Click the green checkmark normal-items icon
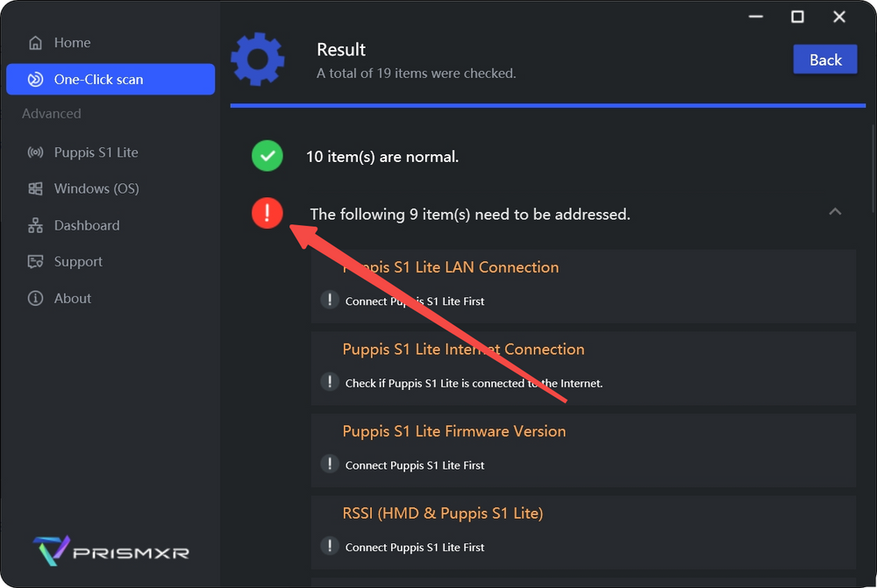 point(267,157)
